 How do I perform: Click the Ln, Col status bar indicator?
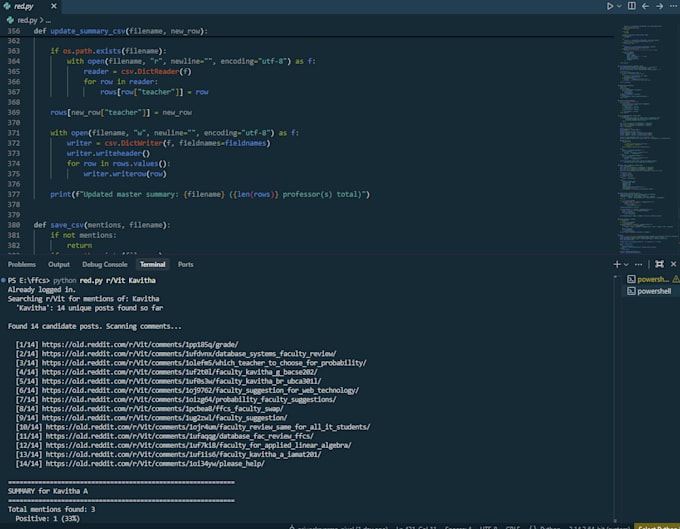[x=416, y=527]
